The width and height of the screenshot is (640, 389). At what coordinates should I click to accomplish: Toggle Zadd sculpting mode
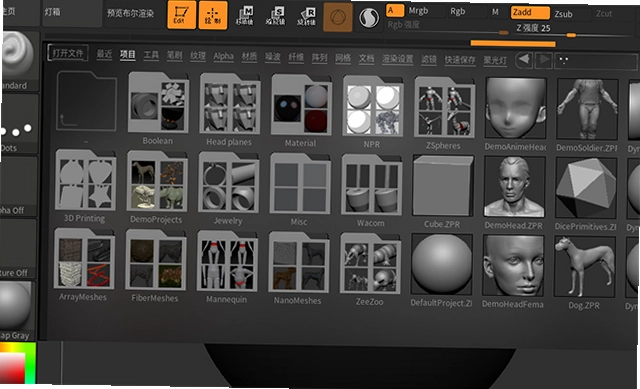[x=530, y=12]
